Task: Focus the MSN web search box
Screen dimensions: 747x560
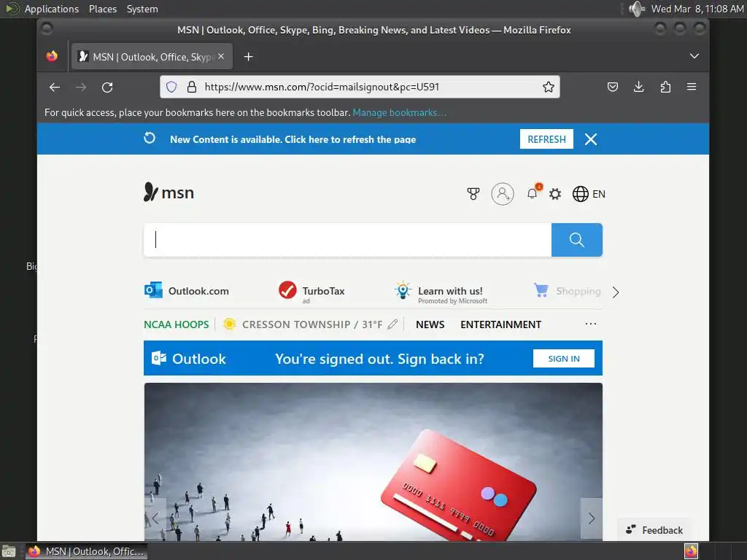Action: point(347,240)
